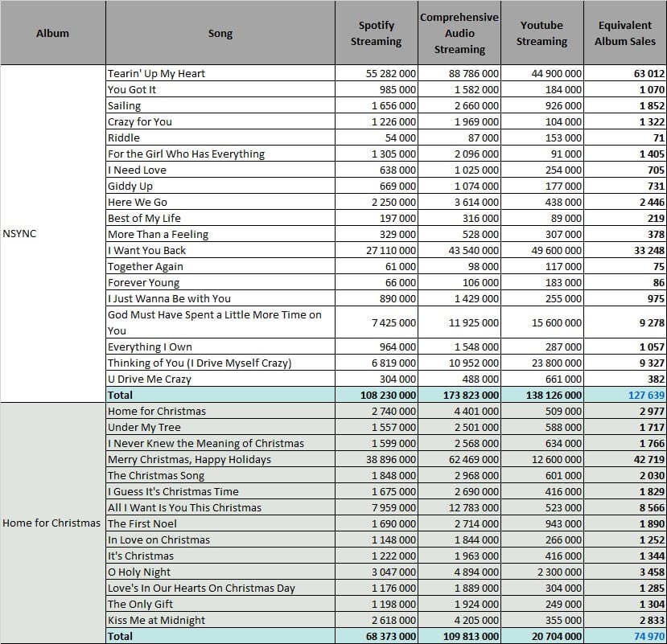The height and width of the screenshot is (644, 667).
Task: Select Love's In Our Hearts On Christmas Day
Action: pos(220,588)
